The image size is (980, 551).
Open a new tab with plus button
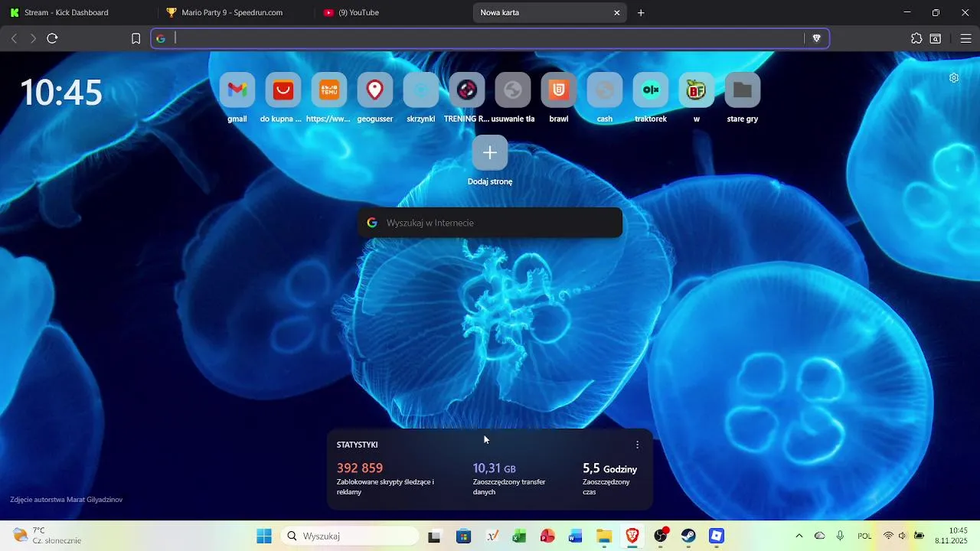point(641,12)
